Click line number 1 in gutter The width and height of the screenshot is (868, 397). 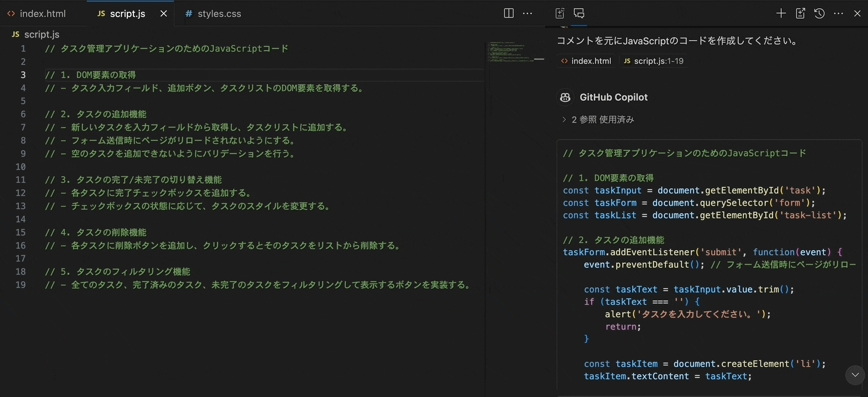click(23, 49)
